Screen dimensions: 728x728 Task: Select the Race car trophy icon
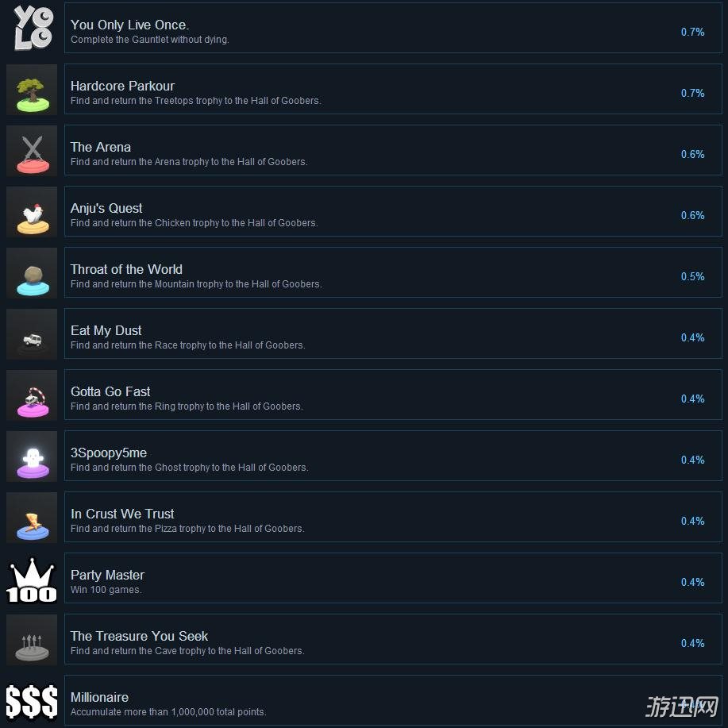pyautogui.click(x=32, y=334)
